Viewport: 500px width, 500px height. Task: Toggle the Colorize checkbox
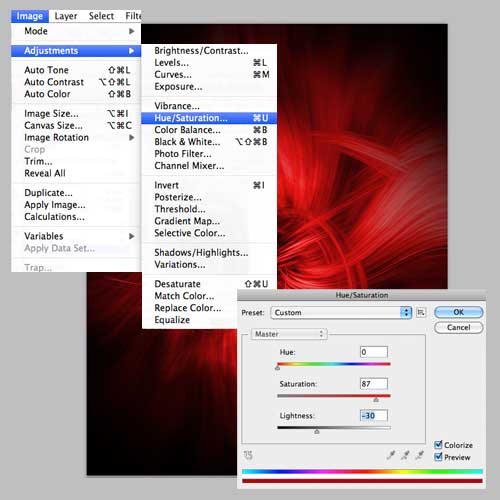coord(438,445)
